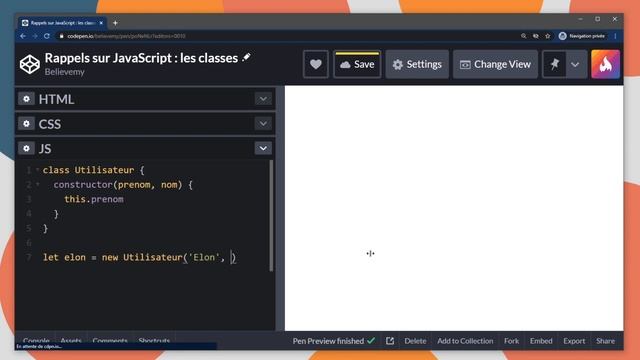Open the flame avatar profile menu
This screenshot has height=360, width=640.
pos(605,64)
